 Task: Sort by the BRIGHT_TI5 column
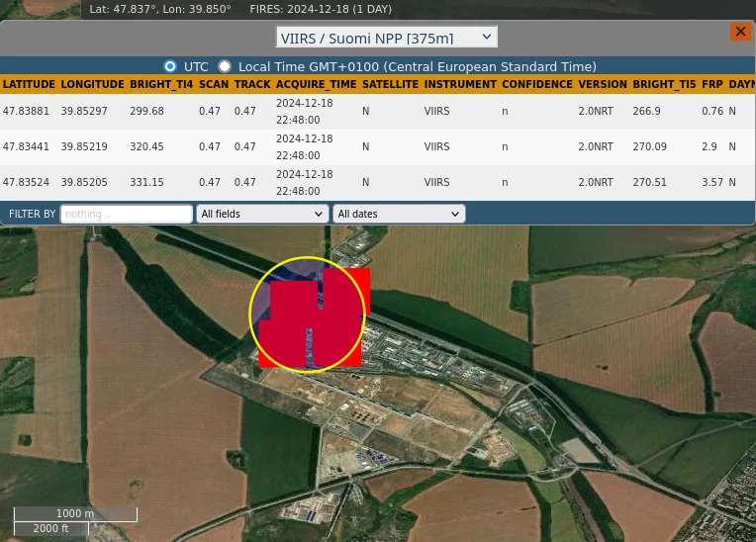pyautogui.click(x=664, y=85)
